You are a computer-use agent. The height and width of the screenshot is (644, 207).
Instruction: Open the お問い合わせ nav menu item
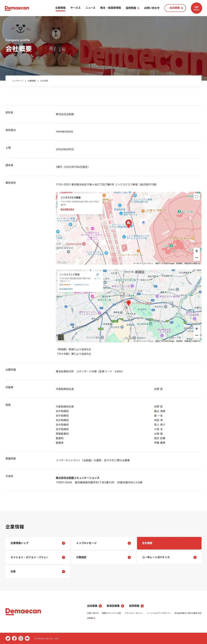pyautogui.click(x=152, y=8)
